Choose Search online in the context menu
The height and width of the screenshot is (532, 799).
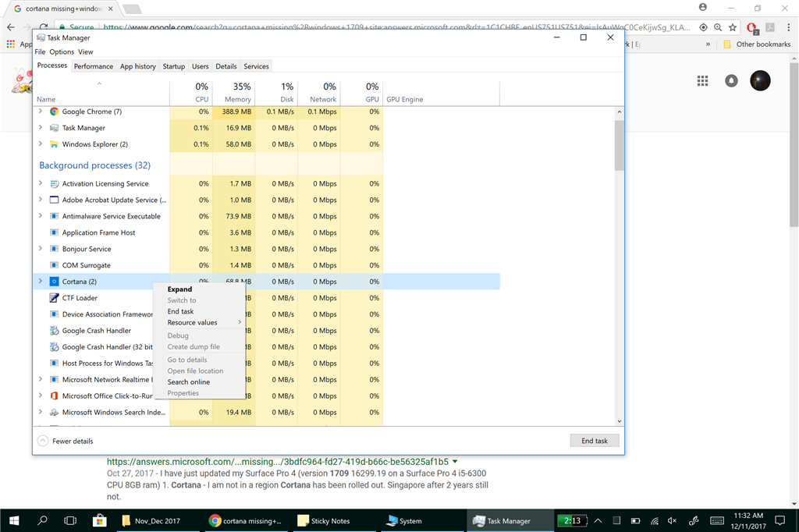coord(200,381)
